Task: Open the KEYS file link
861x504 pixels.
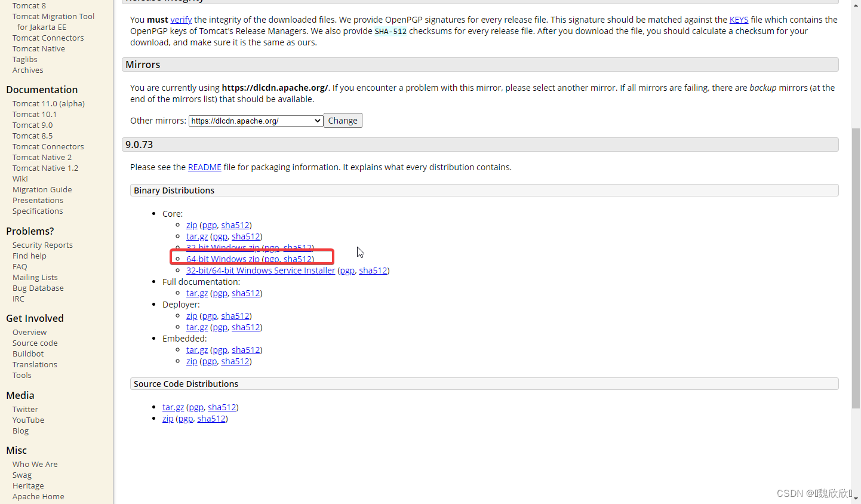Action: tap(739, 20)
